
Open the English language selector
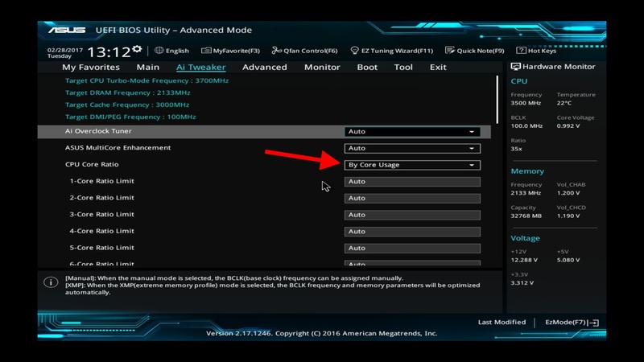[x=171, y=51]
